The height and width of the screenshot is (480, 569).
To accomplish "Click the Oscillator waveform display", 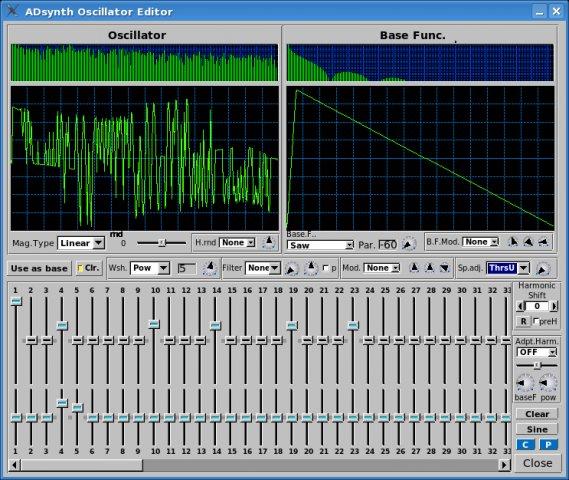I will [144, 158].
